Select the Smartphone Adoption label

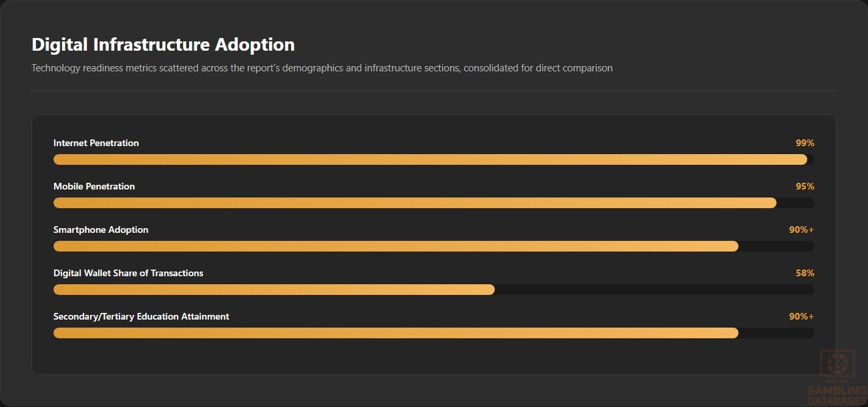coord(101,230)
